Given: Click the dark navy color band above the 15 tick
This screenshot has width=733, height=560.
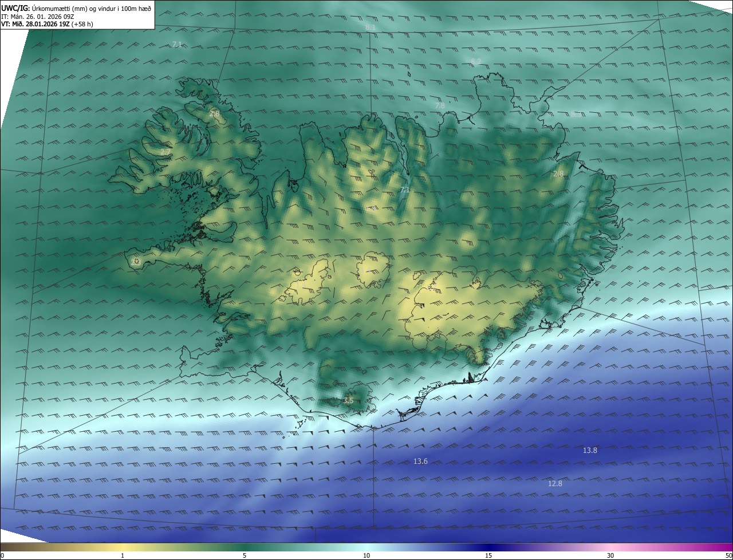Looking at the screenshot, I should (x=488, y=547).
